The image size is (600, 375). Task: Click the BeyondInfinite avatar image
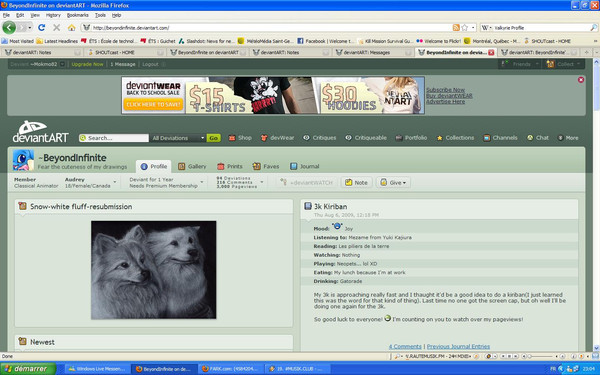[x=23, y=160]
